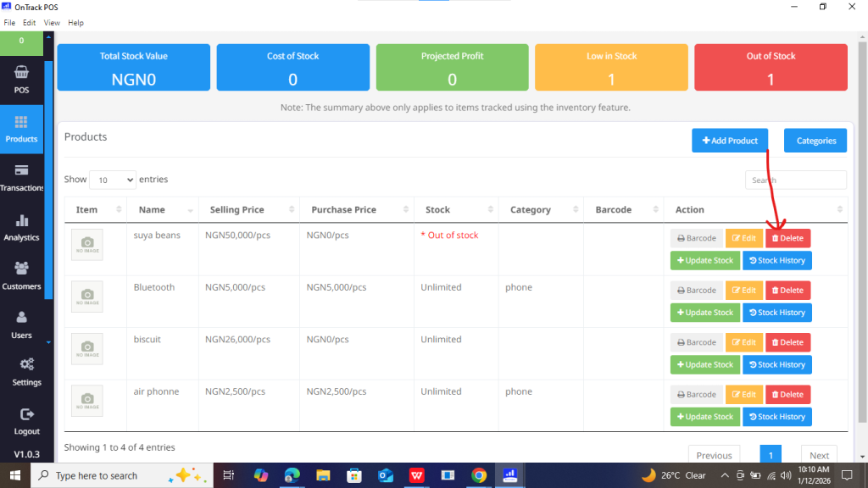Open the Analytics bar chart icon
The width and height of the screenshot is (868, 488).
(x=21, y=220)
